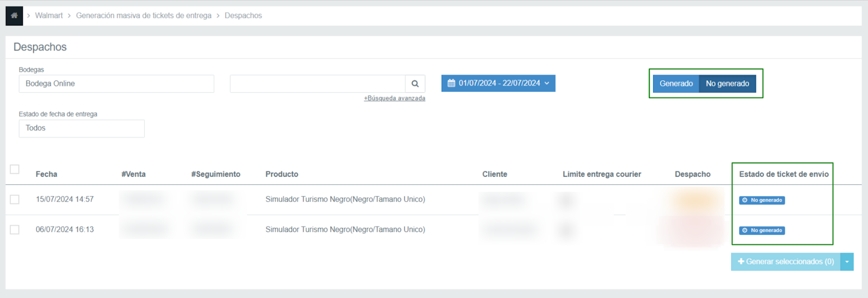Open date range 01/07/2024 - 22/07/2024 picker
This screenshot has height=298, width=868.
pyautogui.click(x=498, y=83)
